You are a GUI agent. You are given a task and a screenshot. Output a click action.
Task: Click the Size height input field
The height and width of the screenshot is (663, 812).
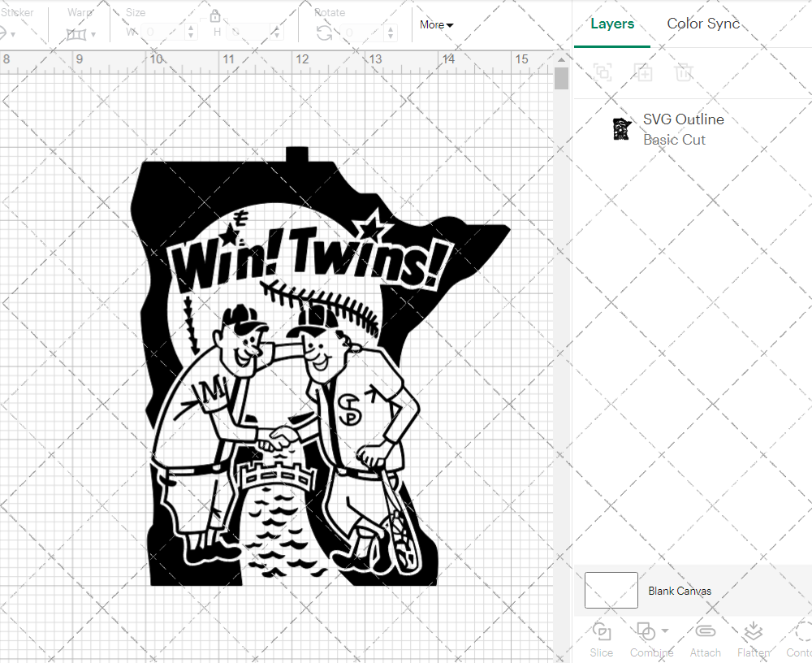(x=249, y=32)
